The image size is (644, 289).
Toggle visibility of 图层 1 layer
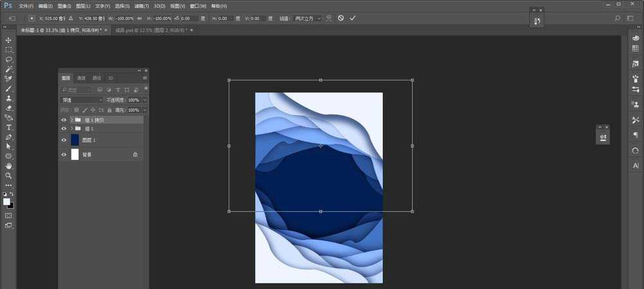point(64,140)
